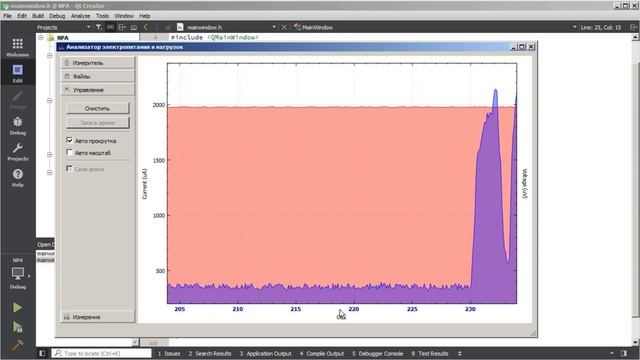
Task: Click the mainwindow.h file type icon
Action: pos(180,27)
